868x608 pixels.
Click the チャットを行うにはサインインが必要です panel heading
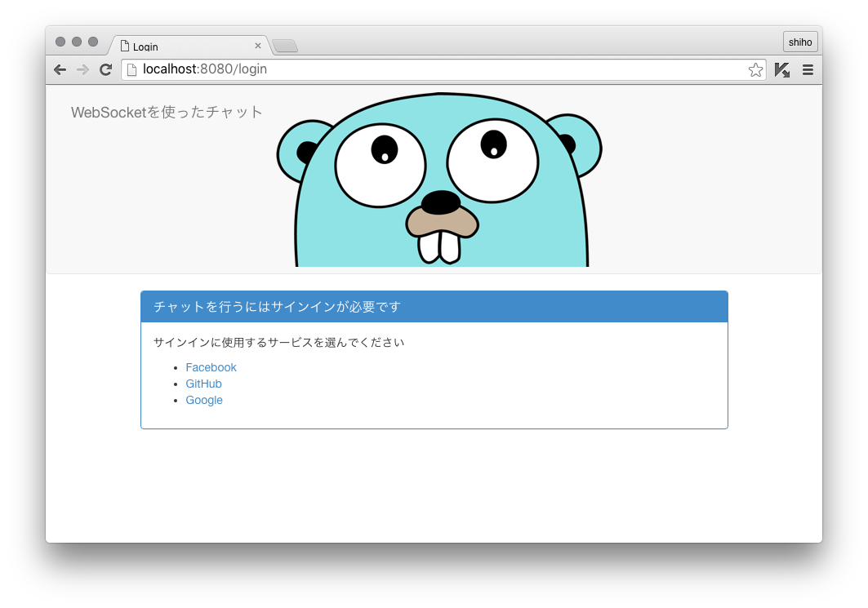pyautogui.click(x=434, y=307)
